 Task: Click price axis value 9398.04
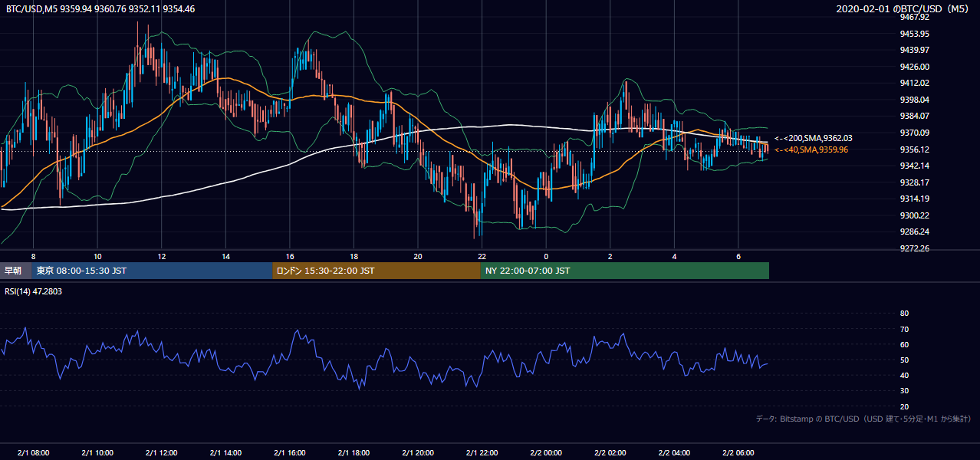point(915,100)
